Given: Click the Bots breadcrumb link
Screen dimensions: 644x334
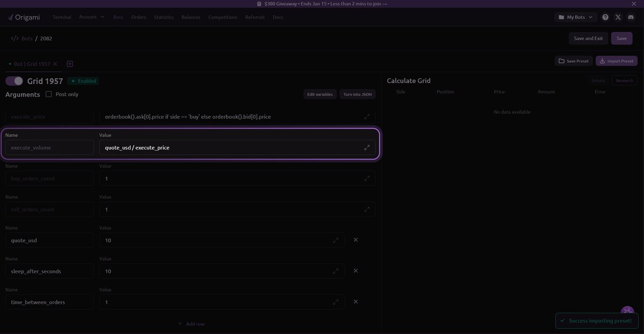Looking at the screenshot, I should tap(27, 39).
